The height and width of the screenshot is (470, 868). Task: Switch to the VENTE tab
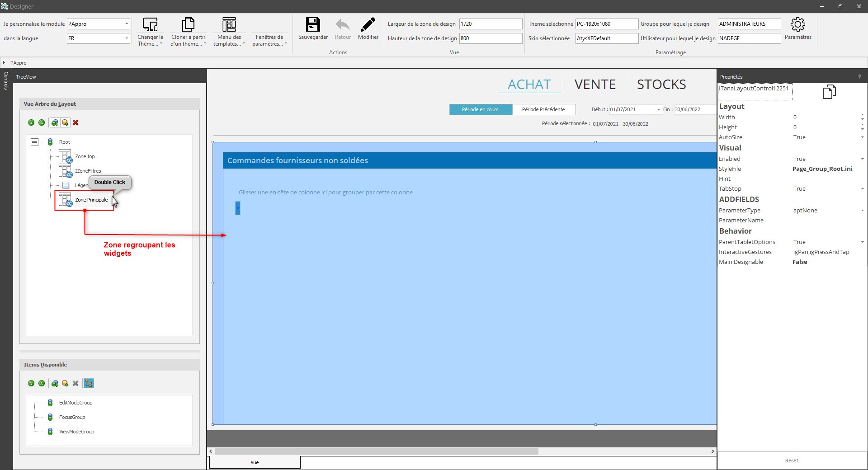(x=595, y=85)
